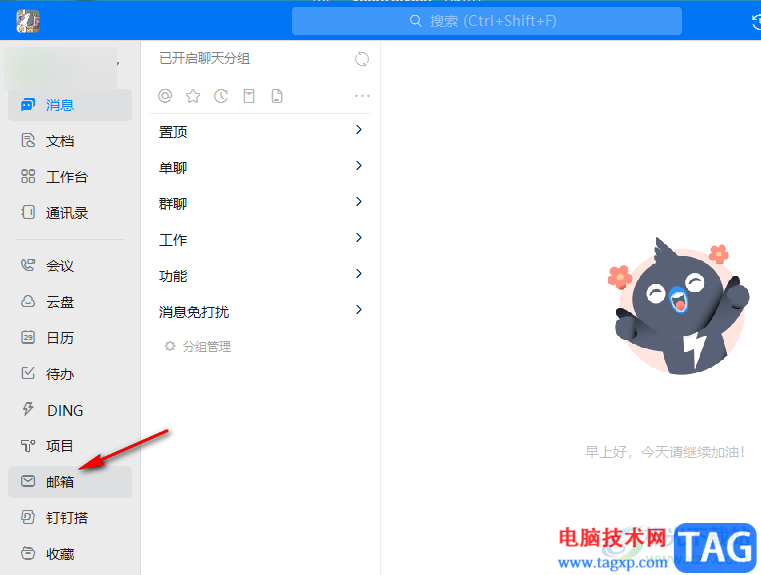Click the 钉钉搭 icon

coord(28,517)
